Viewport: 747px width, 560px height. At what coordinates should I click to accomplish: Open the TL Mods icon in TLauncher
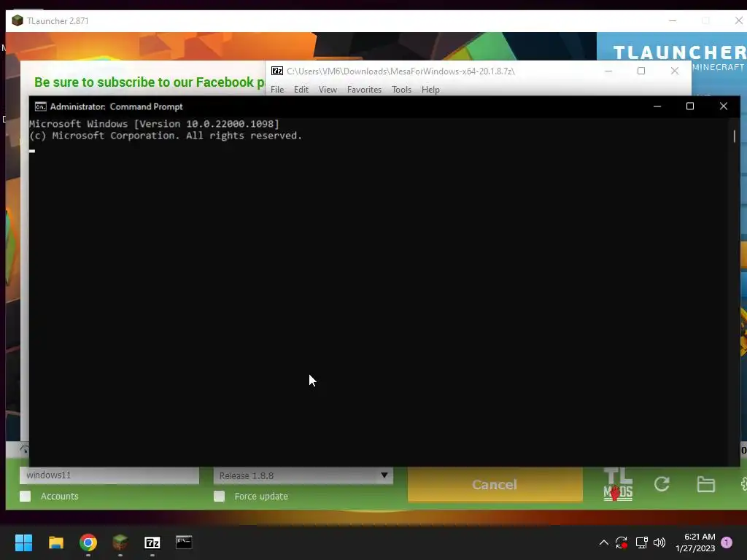coord(618,484)
